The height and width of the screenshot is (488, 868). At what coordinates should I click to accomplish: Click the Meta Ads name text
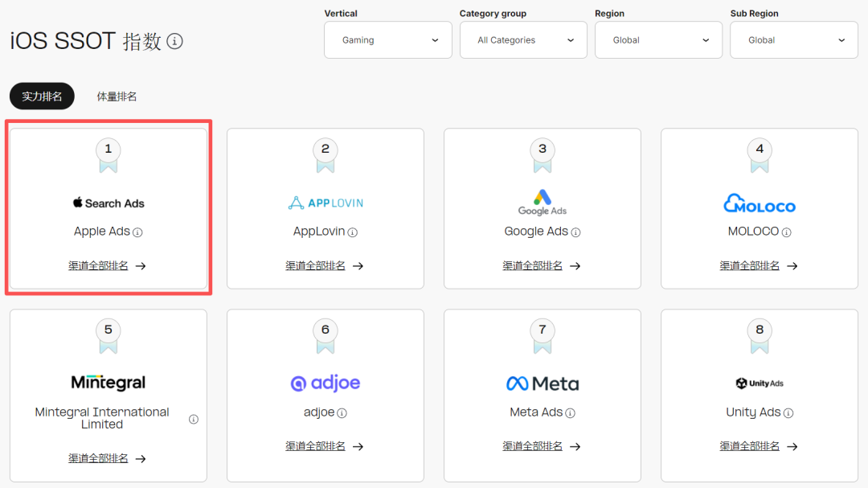(536, 412)
